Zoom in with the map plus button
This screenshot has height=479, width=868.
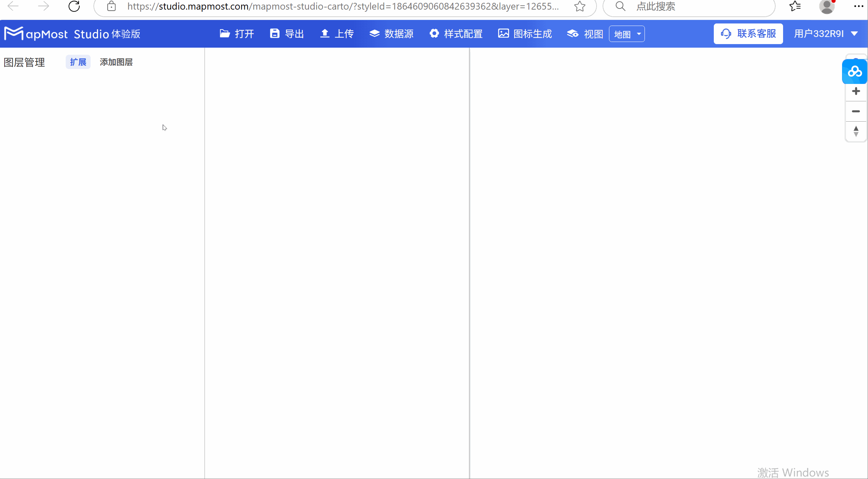click(856, 91)
